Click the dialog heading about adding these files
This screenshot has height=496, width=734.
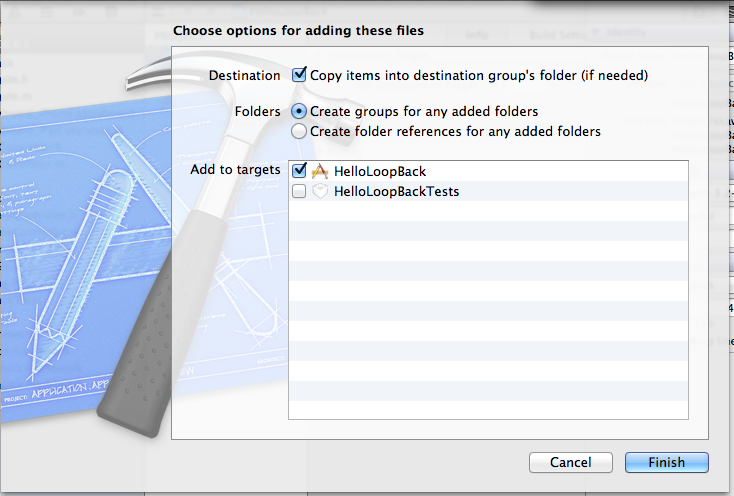[x=298, y=31]
